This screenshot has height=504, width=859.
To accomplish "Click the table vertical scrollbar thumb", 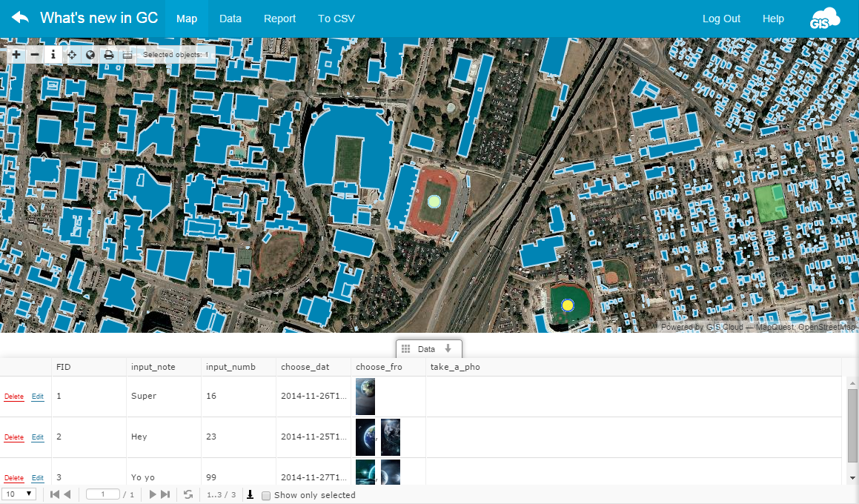I will pos(852,425).
